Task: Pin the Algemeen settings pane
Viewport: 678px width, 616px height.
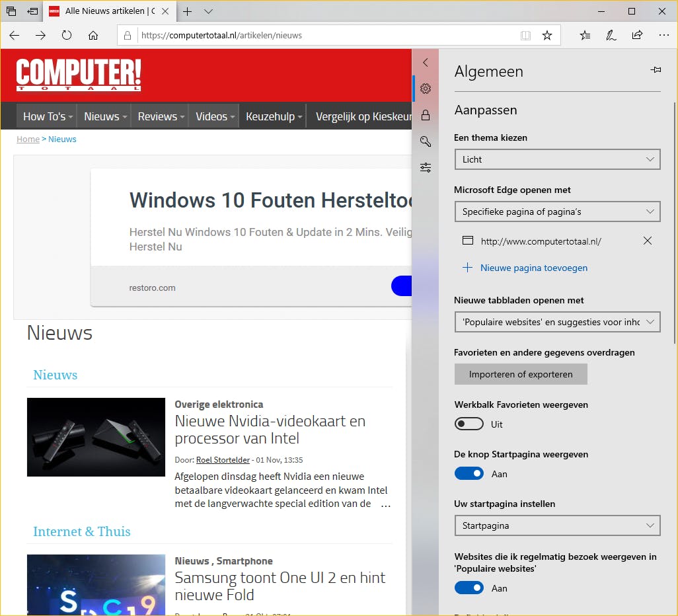Action: (656, 69)
